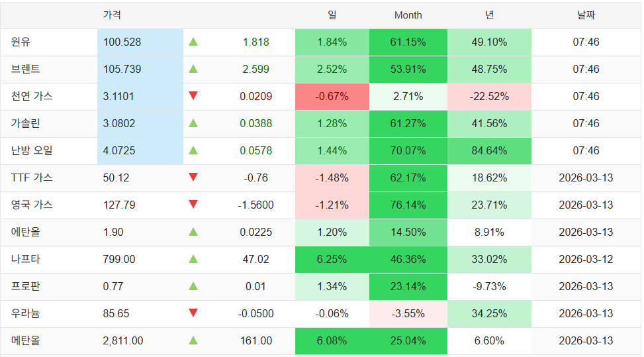Open the 에탄올 commodity link
The image size is (644, 357).
(26, 232)
